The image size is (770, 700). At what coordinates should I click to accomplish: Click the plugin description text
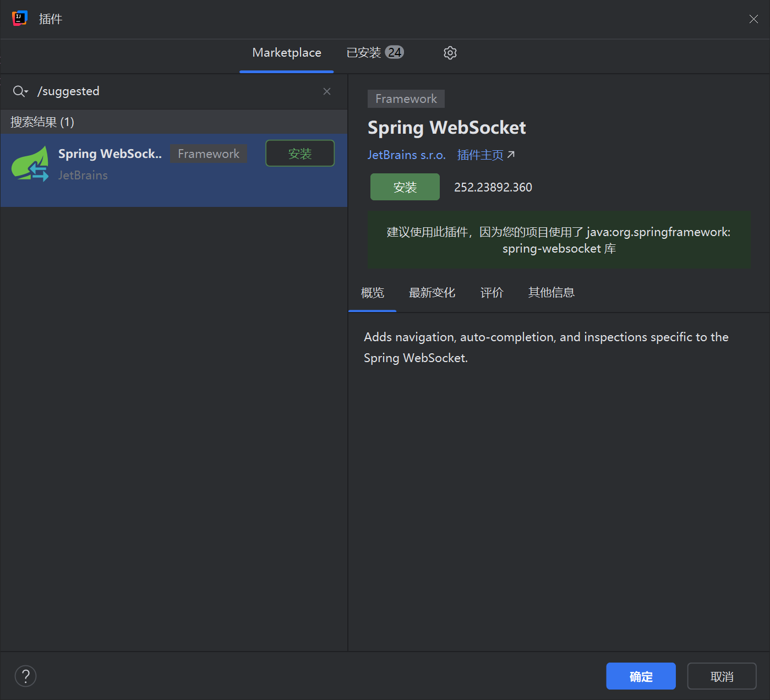546,348
